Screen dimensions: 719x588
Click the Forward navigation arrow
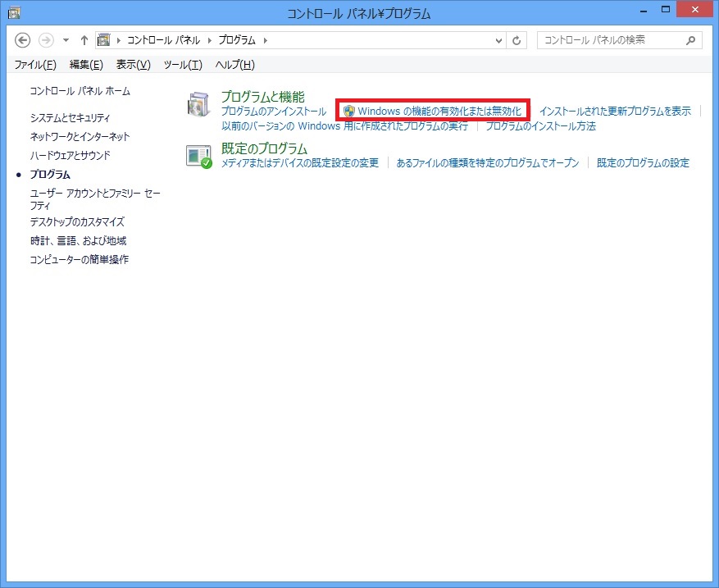point(46,40)
